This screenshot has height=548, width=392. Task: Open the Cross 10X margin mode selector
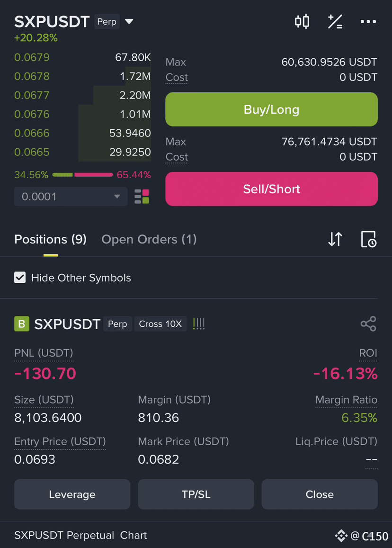pos(160,324)
